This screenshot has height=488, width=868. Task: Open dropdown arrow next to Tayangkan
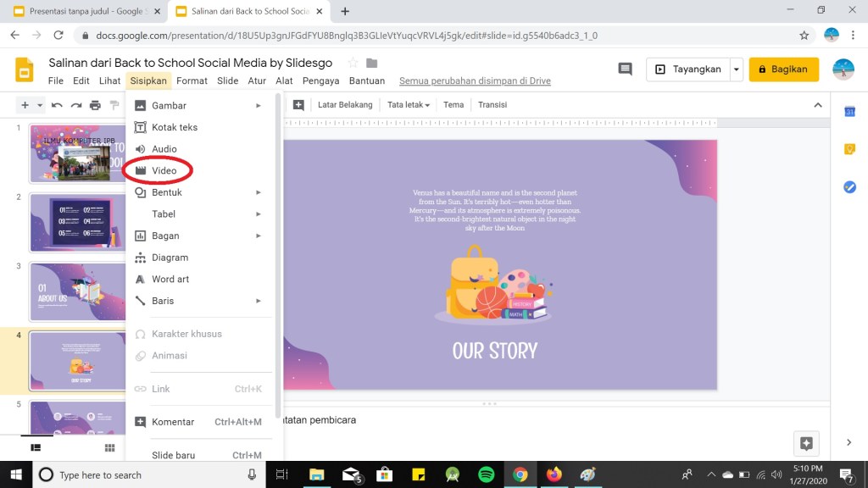click(737, 69)
